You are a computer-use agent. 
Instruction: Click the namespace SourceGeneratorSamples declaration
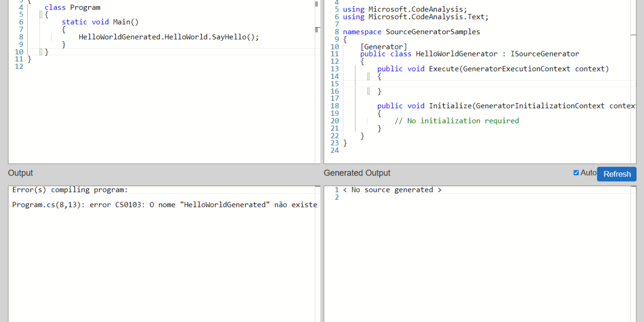411,32
